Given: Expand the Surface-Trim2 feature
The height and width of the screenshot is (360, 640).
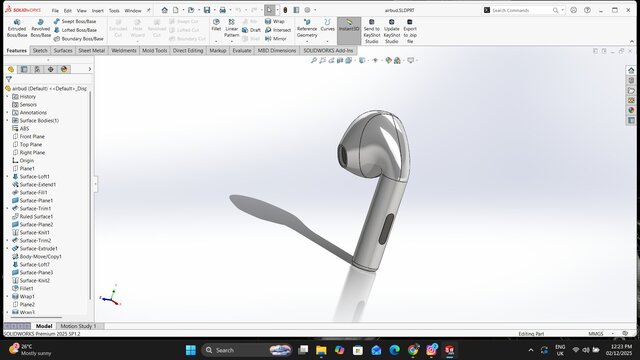Looking at the screenshot, I should (x=7, y=240).
